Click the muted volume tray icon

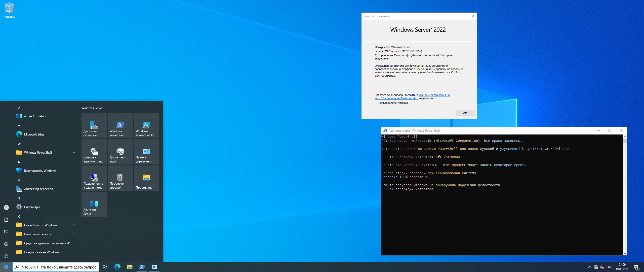602,267
